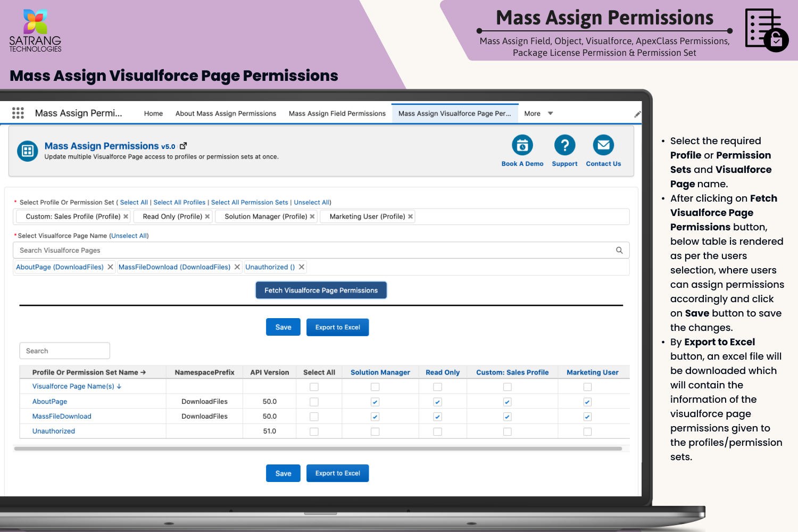Image resolution: width=798 pixels, height=532 pixels.
Task: Open the external link icon beside v5.0
Action: 184,146
